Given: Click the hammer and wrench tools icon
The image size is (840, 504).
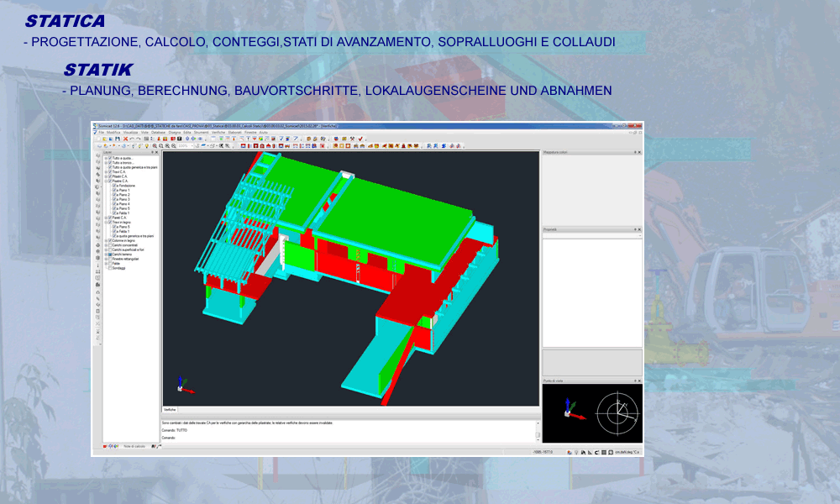Looking at the screenshot, I should pos(352,139).
